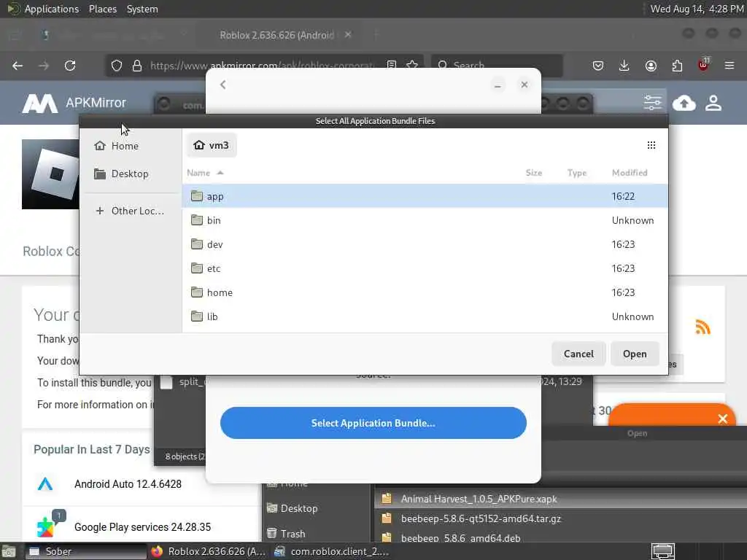The width and height of the screenshot is (747, 560).
Task: Click the clock in the top panel
Action: coord(697,9)
